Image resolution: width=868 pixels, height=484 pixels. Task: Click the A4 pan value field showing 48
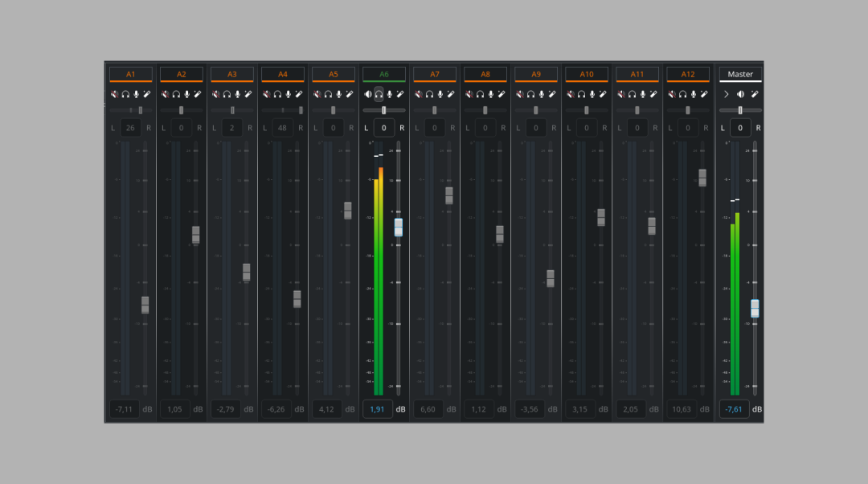point(283,128)
